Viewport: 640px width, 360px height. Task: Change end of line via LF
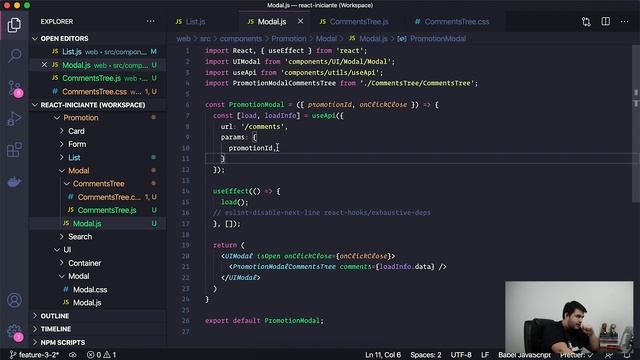pos(484,355)
